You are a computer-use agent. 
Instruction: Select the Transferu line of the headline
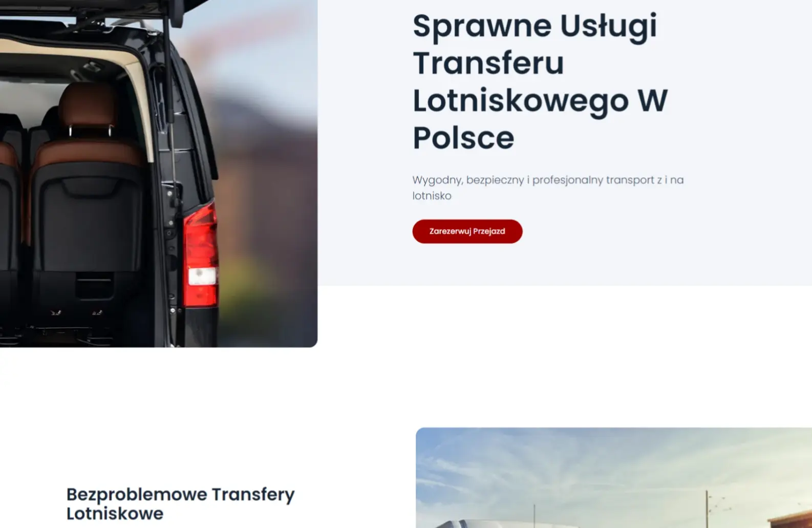[x=488, y=64]
